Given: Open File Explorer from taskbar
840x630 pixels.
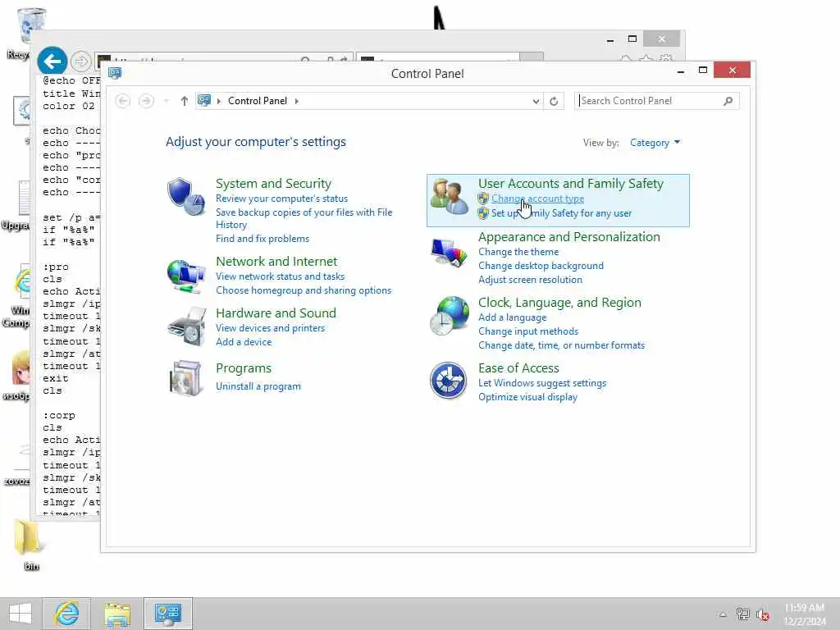Looking at the screenshot, I should tap(117, 614).
